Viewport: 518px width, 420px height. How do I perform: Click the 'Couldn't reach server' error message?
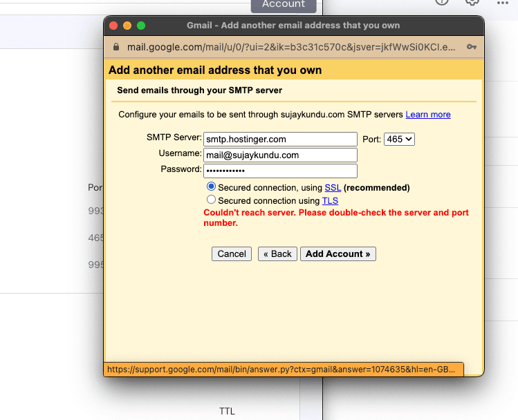point(336,218)
